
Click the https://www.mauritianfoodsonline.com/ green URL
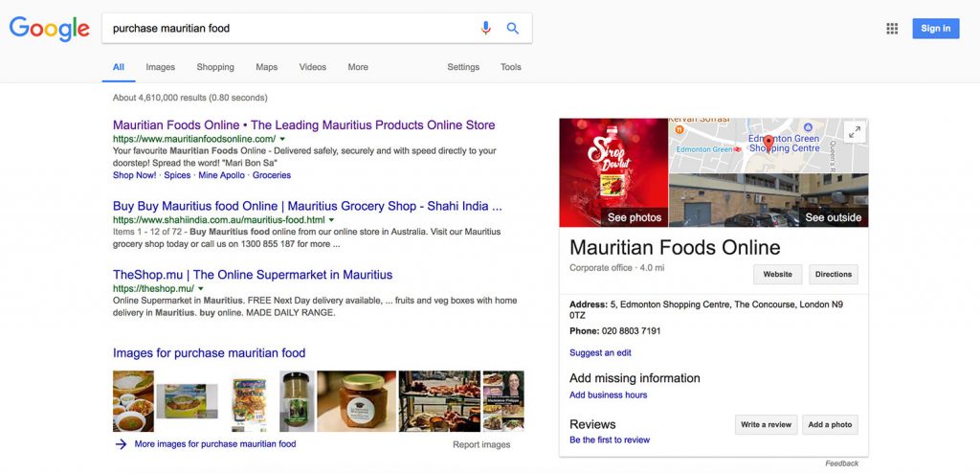pos(194,139)
